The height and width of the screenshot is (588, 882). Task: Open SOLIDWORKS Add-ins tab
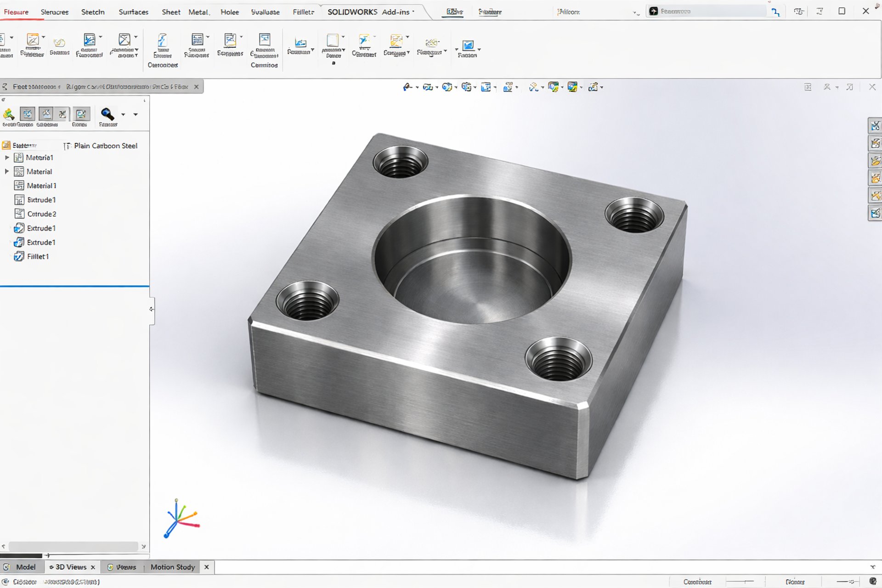click(368, 12)
